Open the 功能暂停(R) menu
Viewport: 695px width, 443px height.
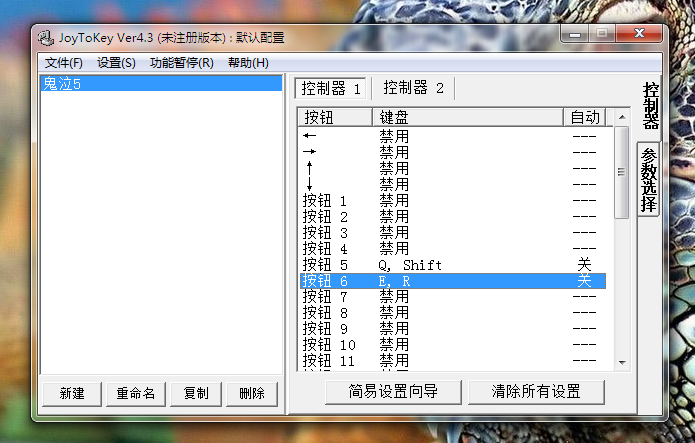tap(182, 63)
